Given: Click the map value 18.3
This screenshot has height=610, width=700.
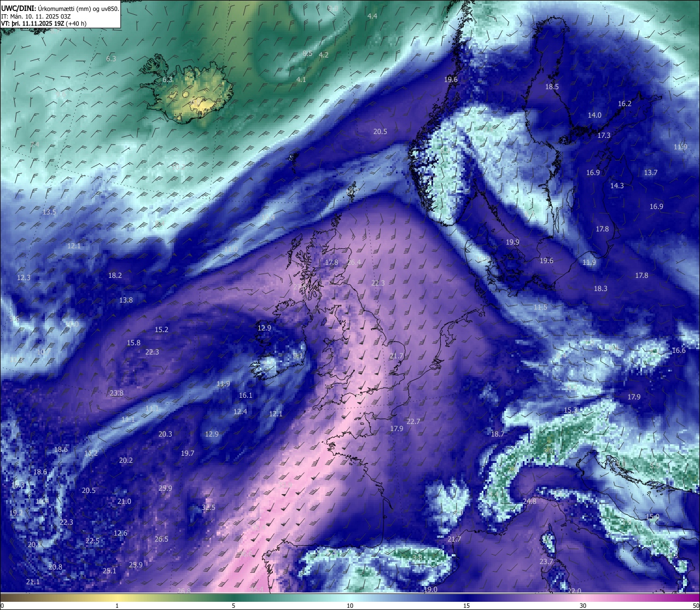Looking at the screenshot, I should (601, 288).
